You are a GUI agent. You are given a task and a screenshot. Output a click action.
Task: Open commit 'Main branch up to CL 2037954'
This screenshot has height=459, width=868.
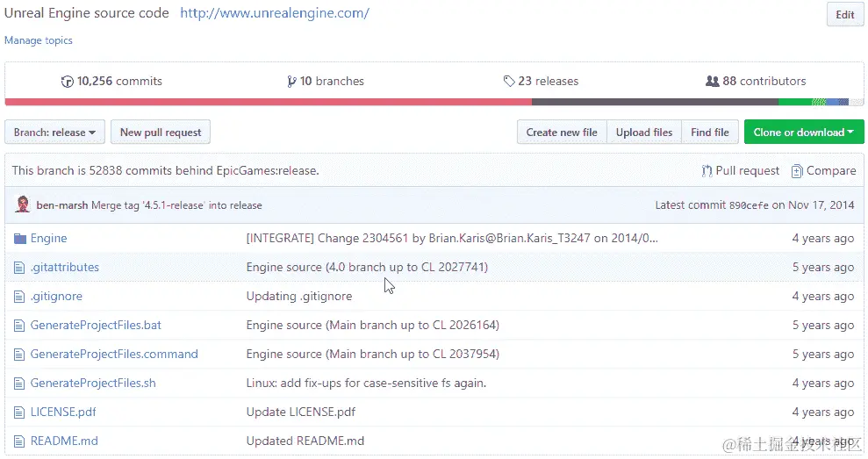pos(372,355)
